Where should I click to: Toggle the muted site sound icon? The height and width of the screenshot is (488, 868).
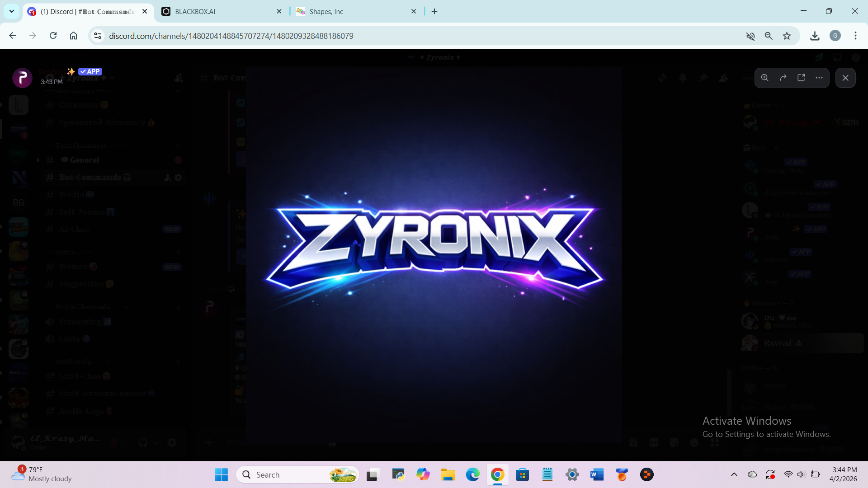coord(750,36)
